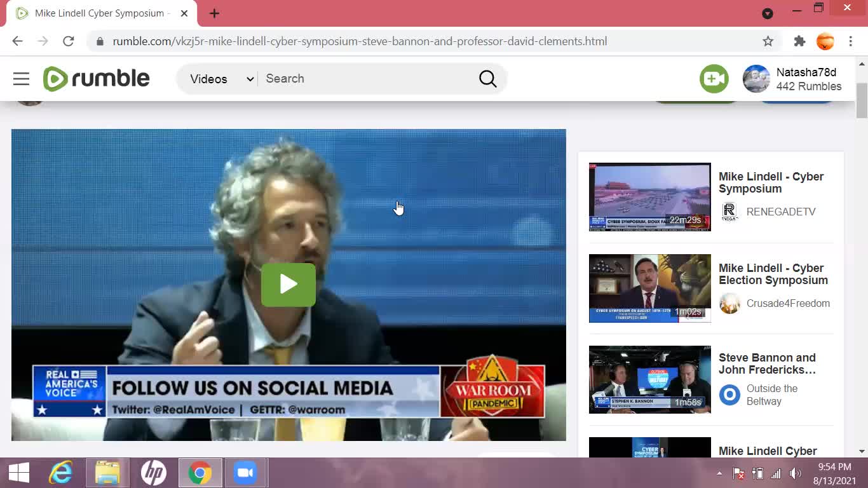Open Steve Bannon and John Fredericks thumbnail
868x488 pixels.
coord(649,379)
